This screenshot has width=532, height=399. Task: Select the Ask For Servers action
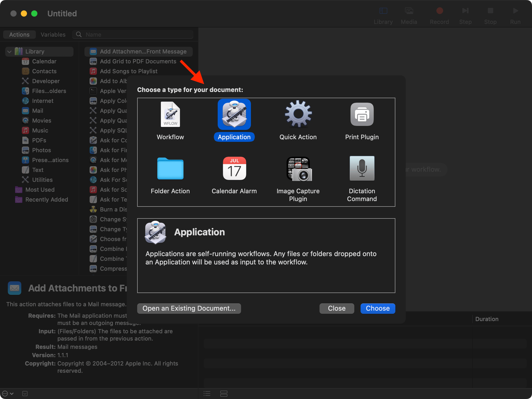108,180
